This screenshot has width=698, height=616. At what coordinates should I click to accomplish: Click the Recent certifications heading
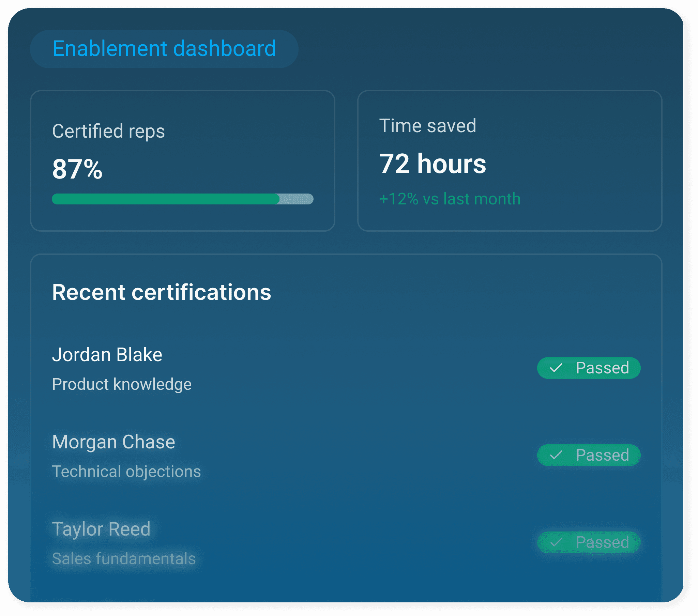point(162,292)
